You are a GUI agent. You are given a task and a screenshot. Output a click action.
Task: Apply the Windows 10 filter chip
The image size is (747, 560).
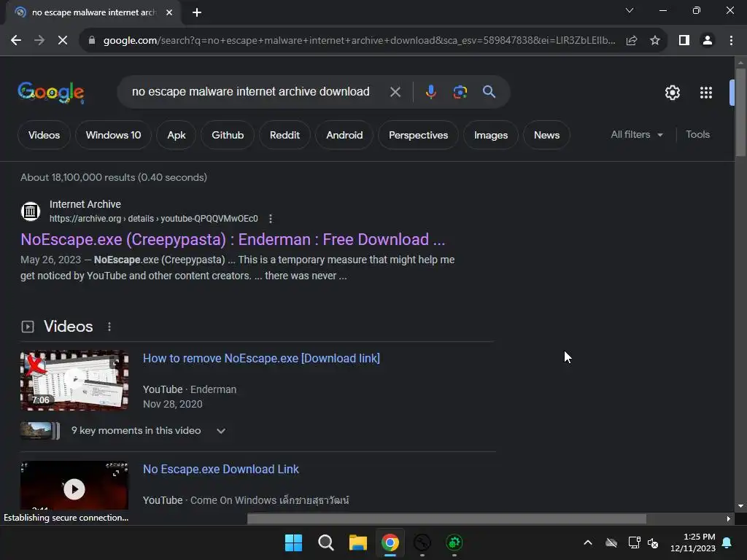[113, 135]
